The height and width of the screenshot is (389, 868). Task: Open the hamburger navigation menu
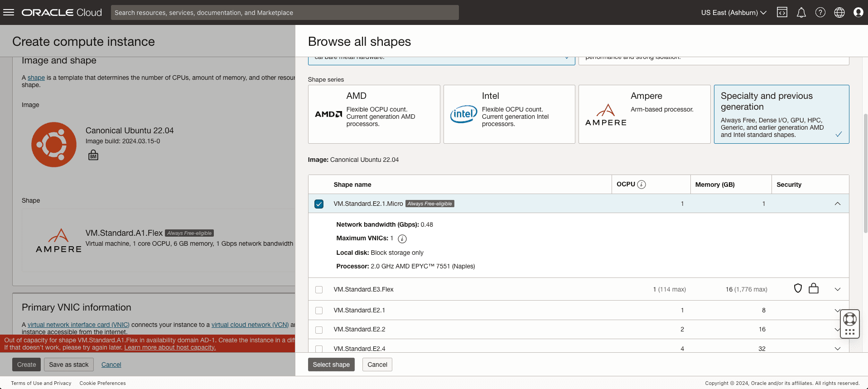click(x=9, y=12)
